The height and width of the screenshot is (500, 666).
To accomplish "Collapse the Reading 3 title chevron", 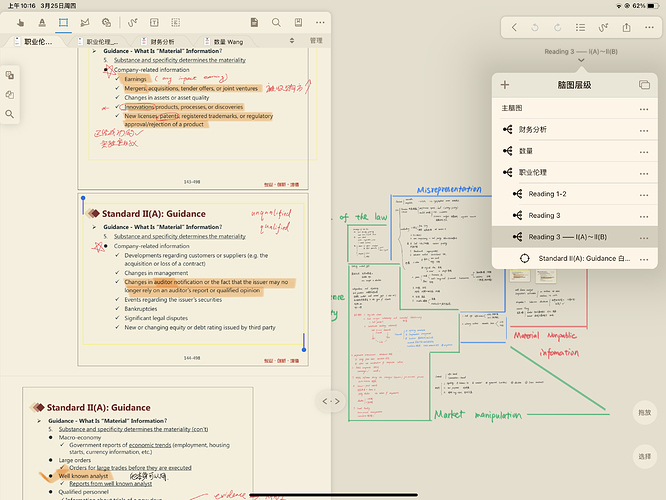I will pyautogui.click(x=581, y=60).
